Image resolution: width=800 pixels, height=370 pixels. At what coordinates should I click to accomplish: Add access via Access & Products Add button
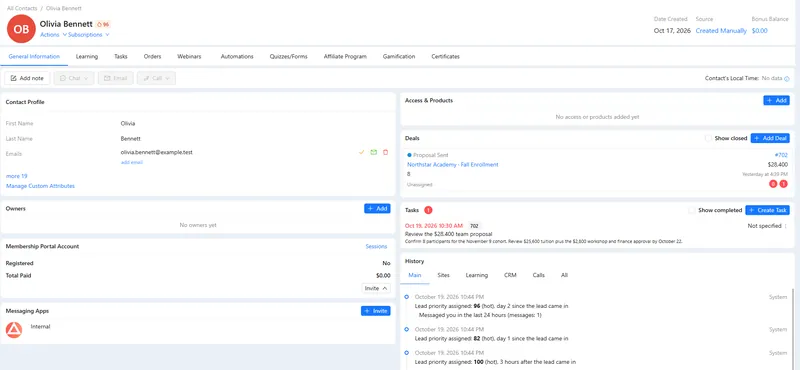pyautogui.click(x=776, y=101)
